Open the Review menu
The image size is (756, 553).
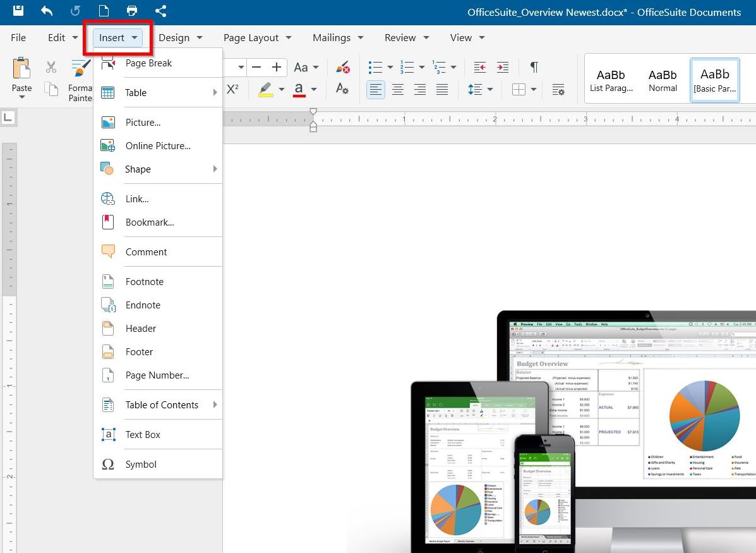click(x=407, y=38)
